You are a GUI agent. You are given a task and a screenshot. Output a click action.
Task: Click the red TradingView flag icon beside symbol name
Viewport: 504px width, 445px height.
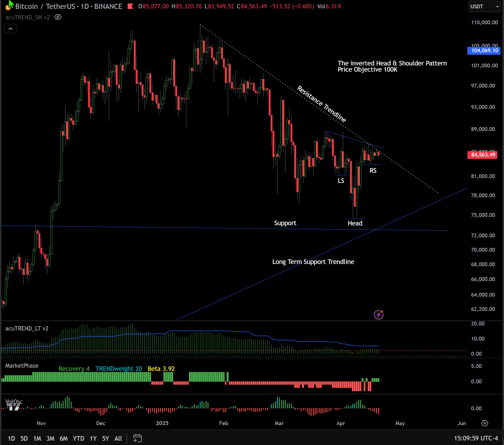pos(130,6)
